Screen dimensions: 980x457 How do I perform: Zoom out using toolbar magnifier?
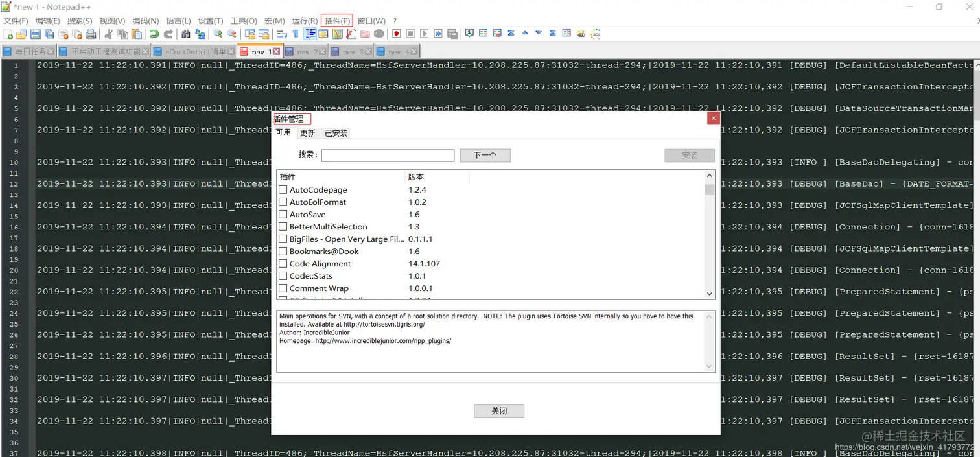click(231, 34)
